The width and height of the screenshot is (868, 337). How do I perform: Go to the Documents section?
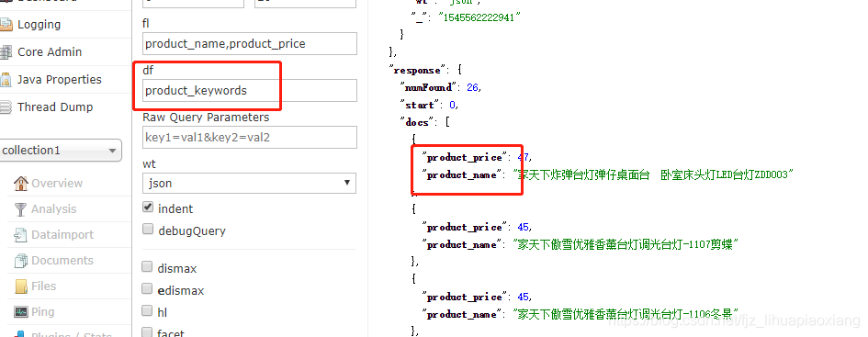62,260
